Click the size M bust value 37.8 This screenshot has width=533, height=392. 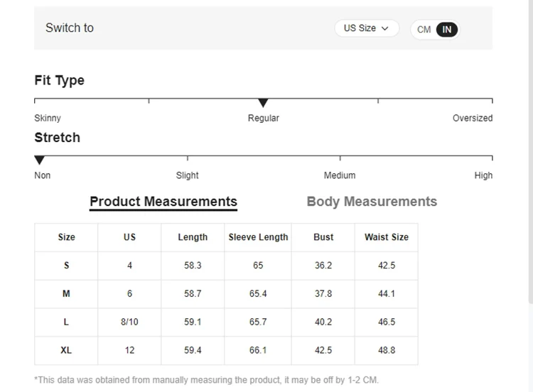(323, 294)
